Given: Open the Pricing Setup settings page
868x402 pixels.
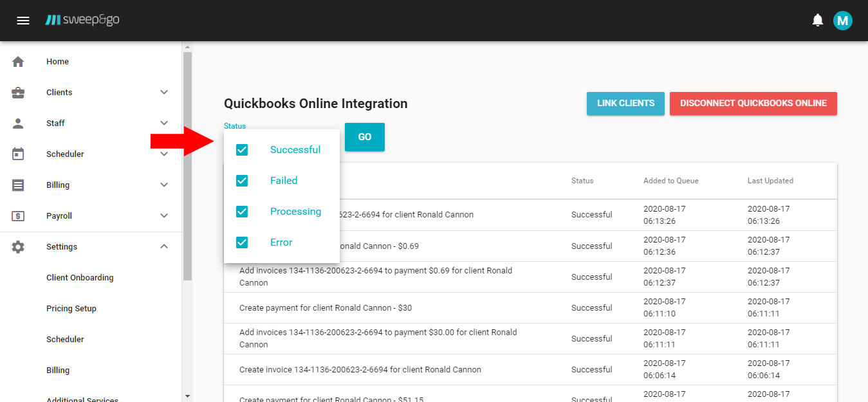Looking at the screenshot, I should [x=71, y=308].
